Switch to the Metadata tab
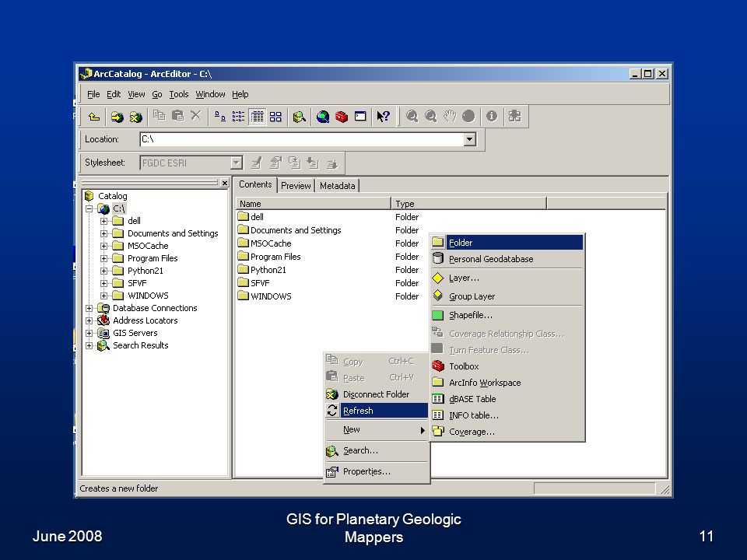This screenshot has width=747, height=560. (337, 186)
